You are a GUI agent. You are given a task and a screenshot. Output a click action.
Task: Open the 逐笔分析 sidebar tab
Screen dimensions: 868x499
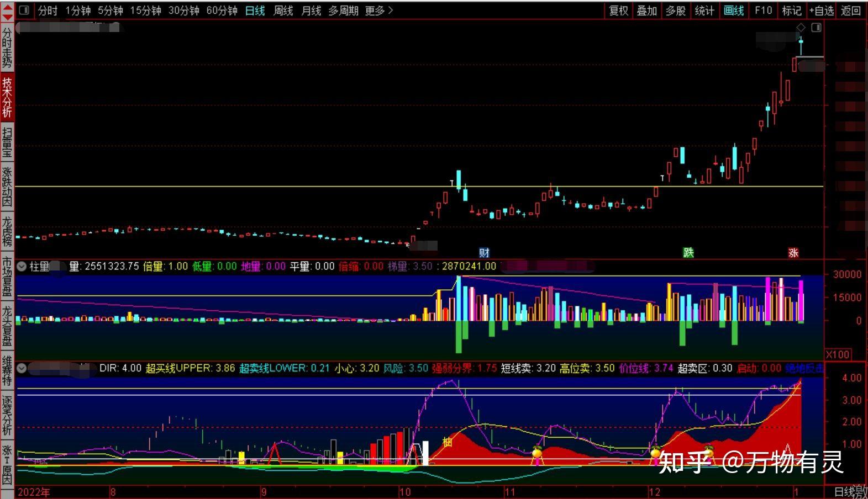point(7,416)
